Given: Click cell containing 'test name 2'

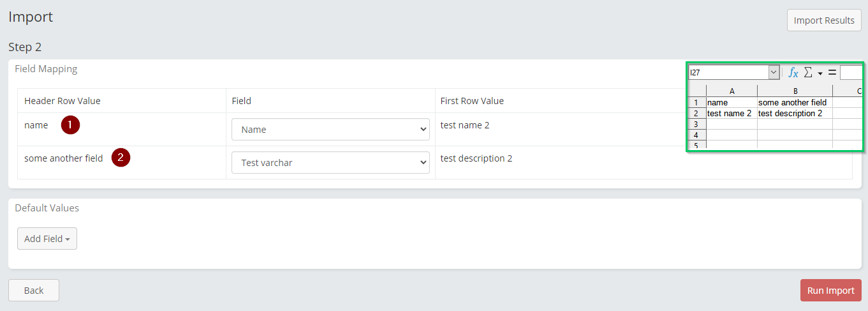Looking at the screenshot, I should tap(732, 113).
